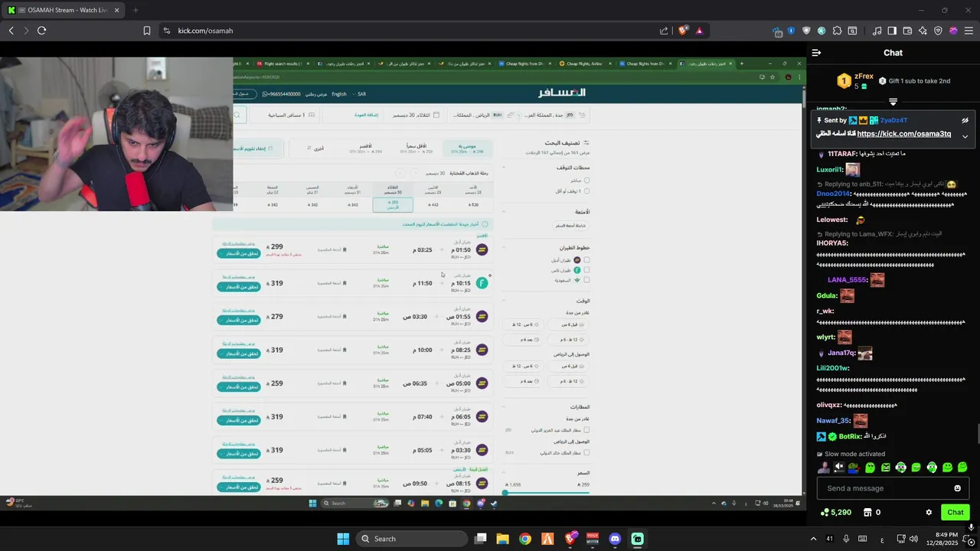Click the share icon in address bar
Image resolution: width=980 pixels, height=551 pixels.
[664, 31]
